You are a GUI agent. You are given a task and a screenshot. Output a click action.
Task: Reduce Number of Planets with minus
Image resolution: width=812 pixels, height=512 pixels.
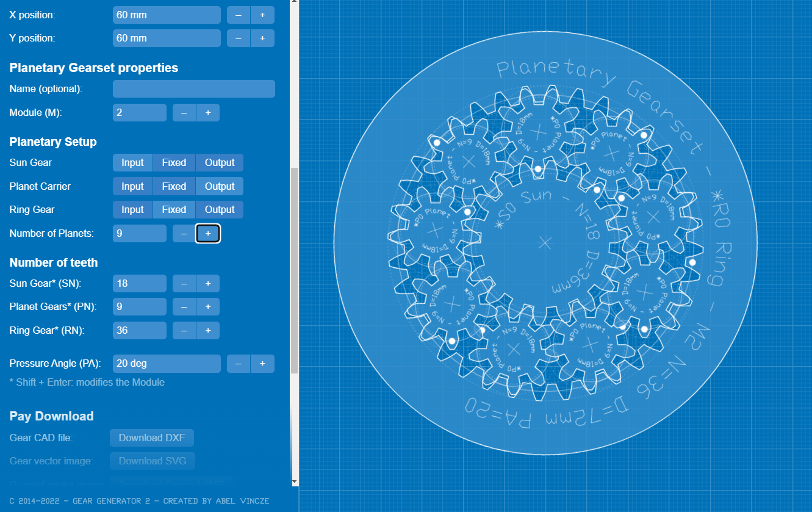184,234
